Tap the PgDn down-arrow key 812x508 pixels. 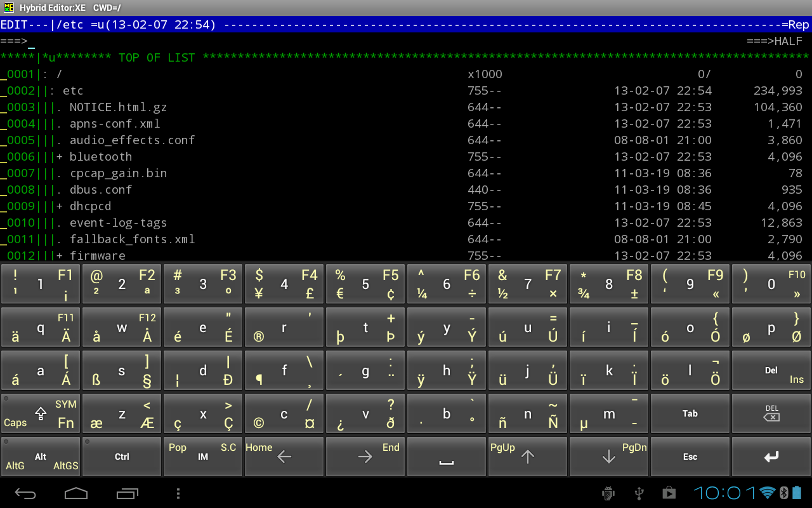pyautogui.click(x=609, y=457)
